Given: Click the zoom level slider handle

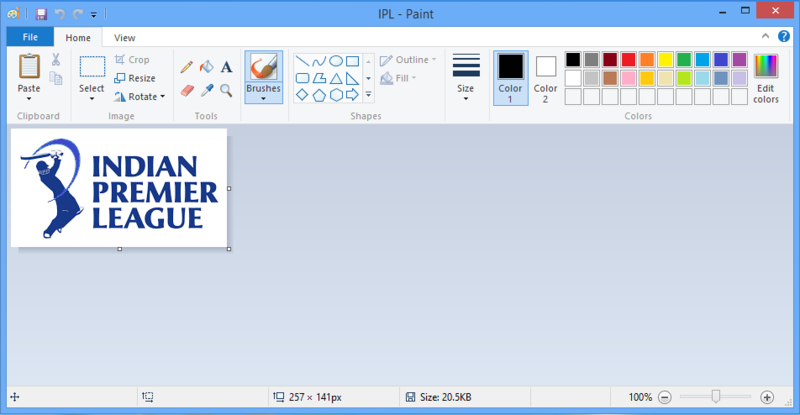Looking at the screenshot, I should [x=716, y=397].
